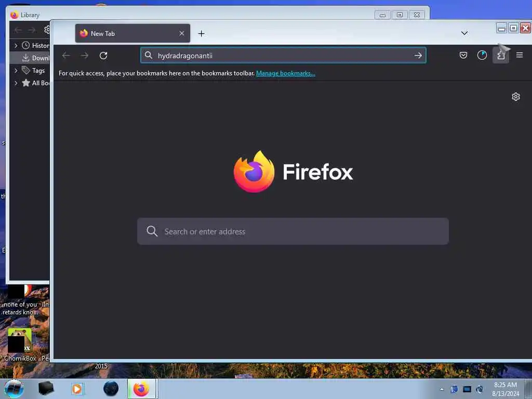Click the Search or enter address box
This screenshot has width=532, height=399.
[x=293, y=231]
